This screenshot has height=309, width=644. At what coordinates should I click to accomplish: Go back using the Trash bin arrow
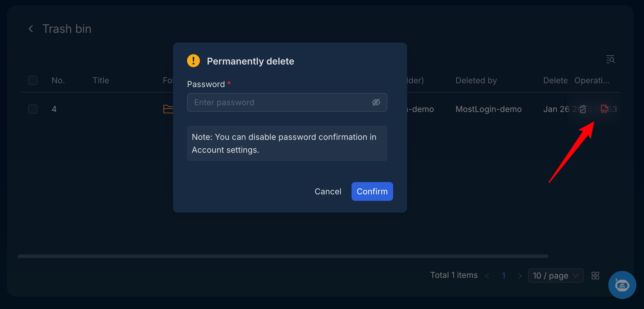pyautogui.click(x=31, y=29)
